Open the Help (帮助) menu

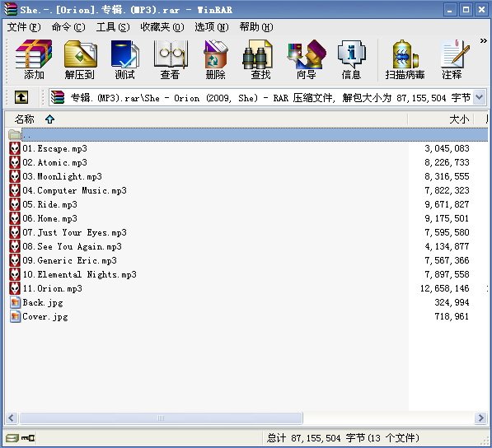tap(256, 27)
